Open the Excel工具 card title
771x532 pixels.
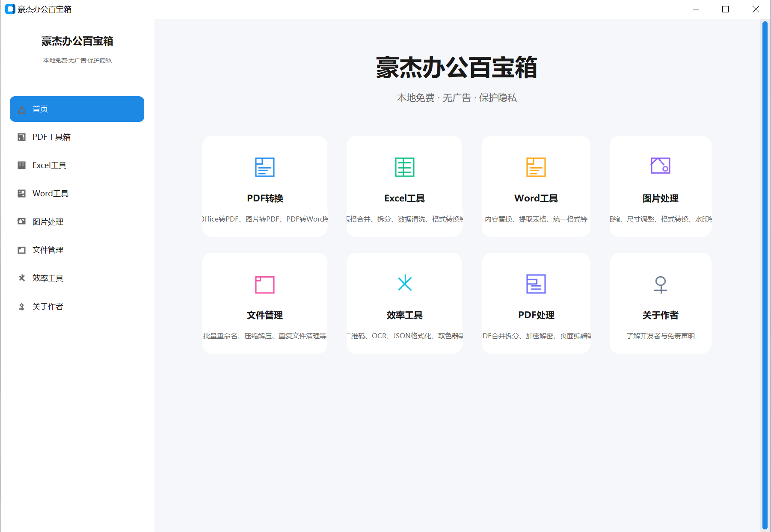[x=405, y=198]
